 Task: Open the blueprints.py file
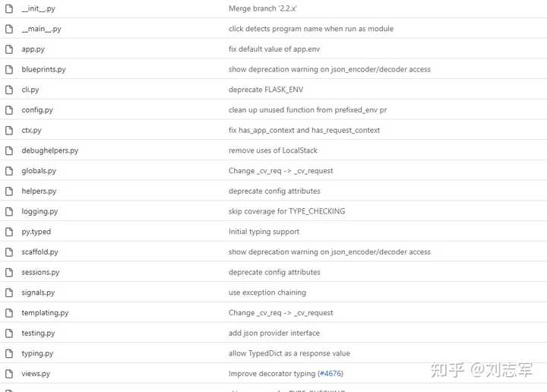click(43, 69)
